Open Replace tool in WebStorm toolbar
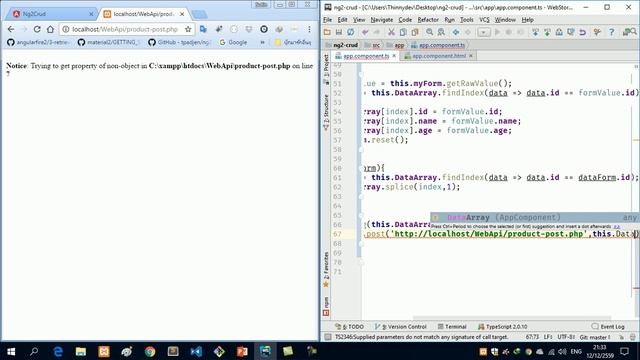The width and height of the screenshot is (640, 360). [441, 32]
